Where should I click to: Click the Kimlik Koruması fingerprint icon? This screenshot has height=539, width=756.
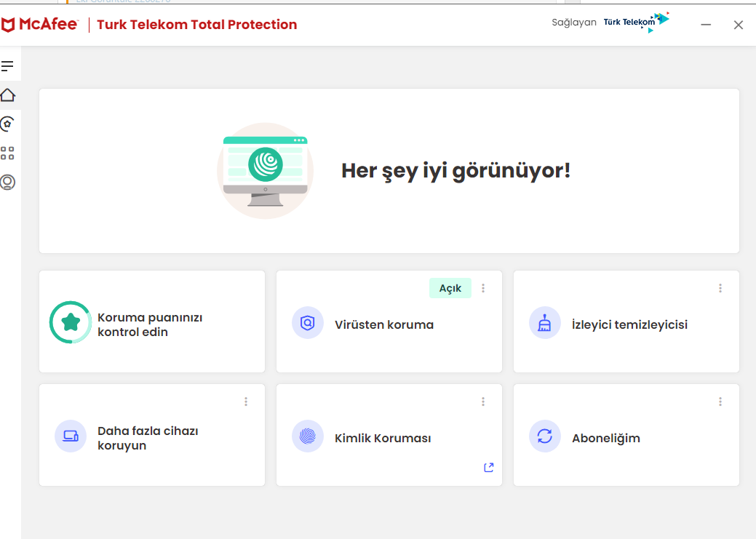click(x=308, y=436)
